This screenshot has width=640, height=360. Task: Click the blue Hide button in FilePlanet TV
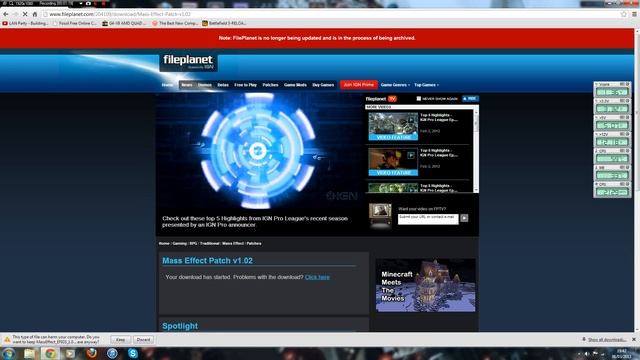[470, 98]
